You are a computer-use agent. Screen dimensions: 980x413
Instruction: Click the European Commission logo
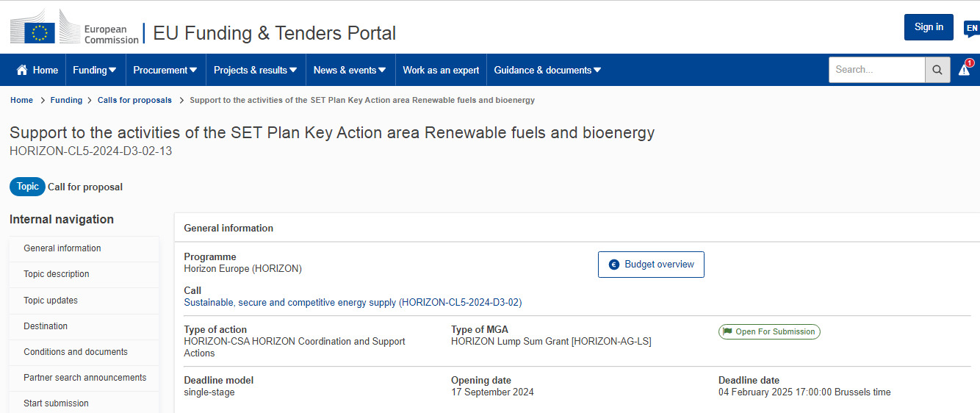coord(74,32)
